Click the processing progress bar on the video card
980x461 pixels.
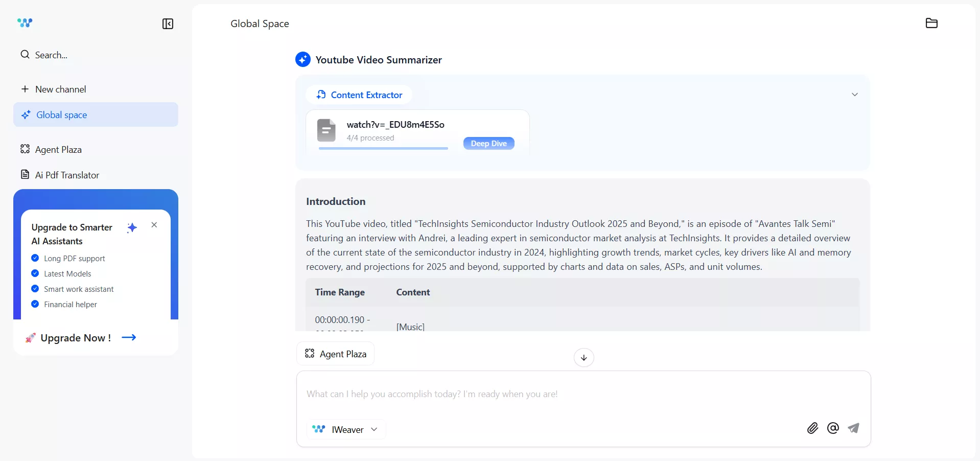coord(384,148)
